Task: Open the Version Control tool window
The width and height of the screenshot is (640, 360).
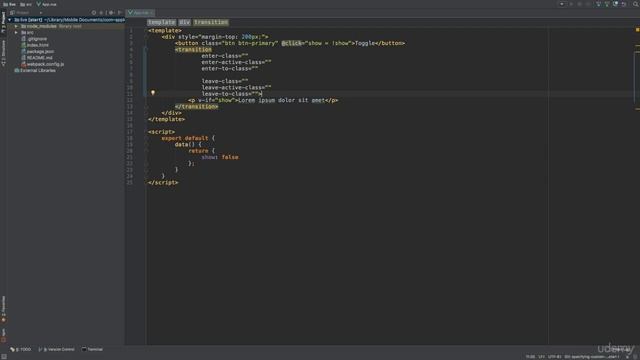Action: (x=57, y=349)
